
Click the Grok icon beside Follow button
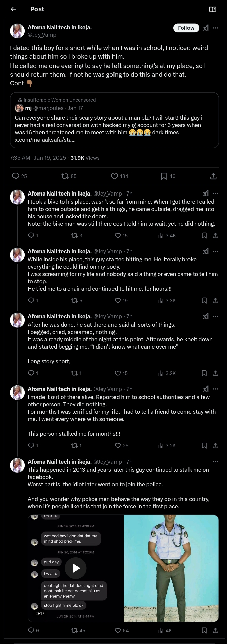[x=206, y=28]
